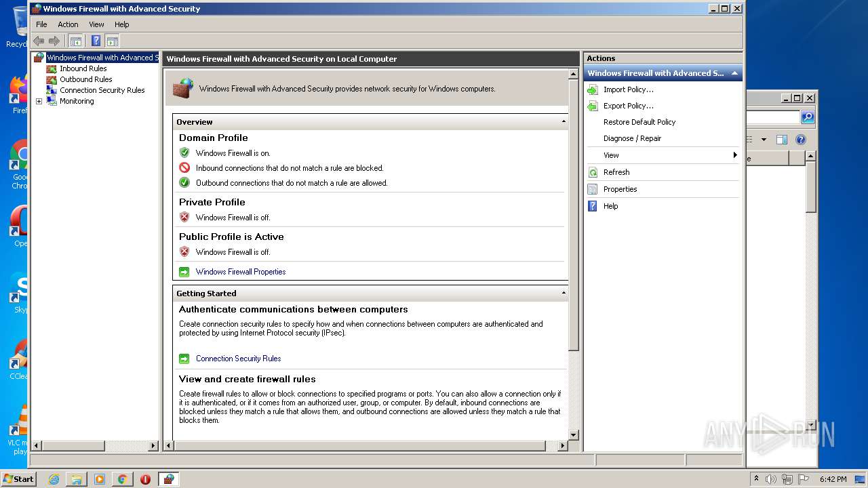Click the Properties icon in Actions pane
Screen dimensions: 868x488
[592, 189]
